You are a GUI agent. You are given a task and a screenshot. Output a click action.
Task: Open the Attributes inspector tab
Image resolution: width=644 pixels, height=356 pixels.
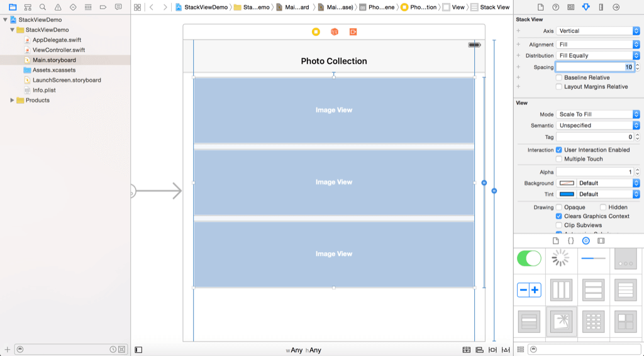[586, 7]
